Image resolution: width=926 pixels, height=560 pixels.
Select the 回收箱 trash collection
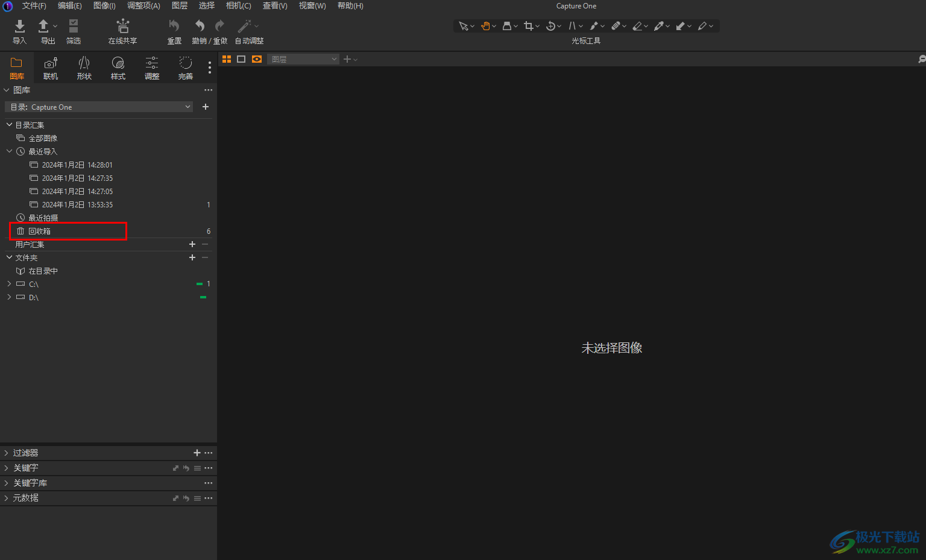tap(40, 231)
